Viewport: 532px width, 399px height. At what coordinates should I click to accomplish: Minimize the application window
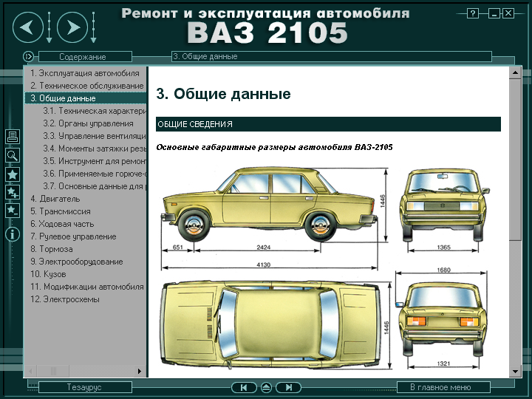coord(494,13)
